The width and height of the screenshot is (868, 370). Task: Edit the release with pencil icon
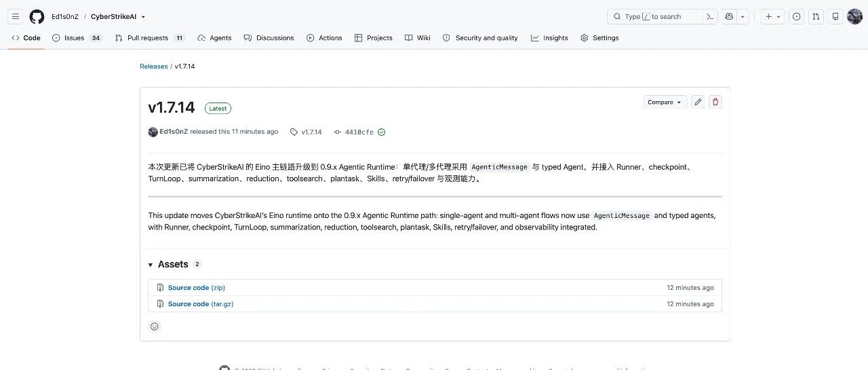[698, 102]
